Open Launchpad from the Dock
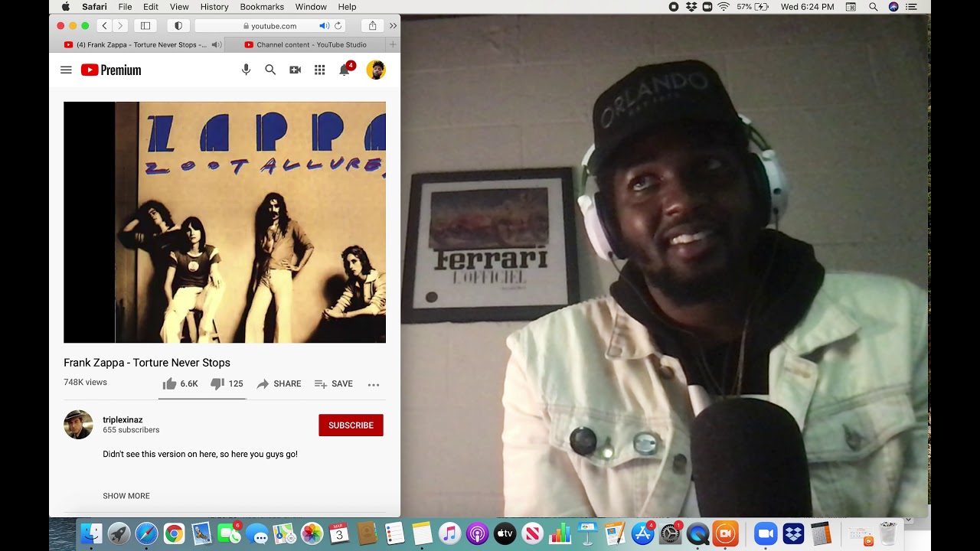This screenshot has width=980, height=551. (119, 533)
